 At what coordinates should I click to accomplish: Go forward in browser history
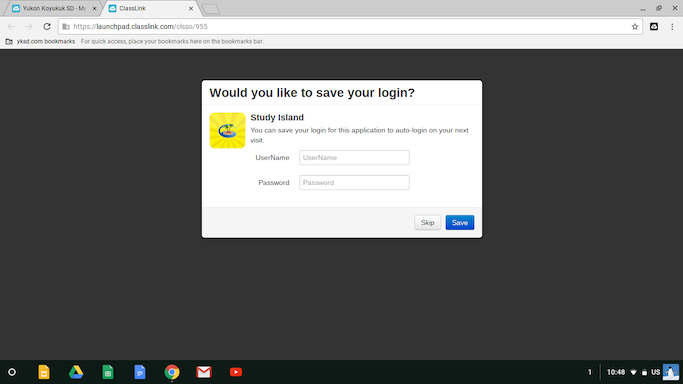point(29,27)
